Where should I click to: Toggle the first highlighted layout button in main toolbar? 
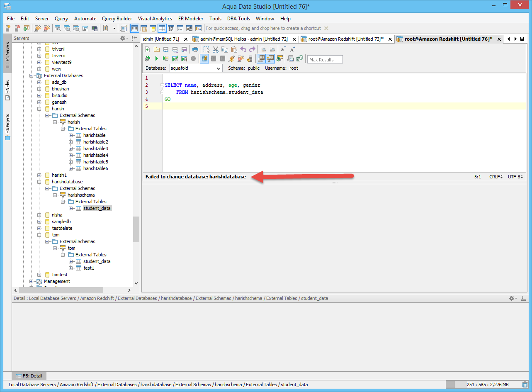pyautogui.click(x=134, y=28)
